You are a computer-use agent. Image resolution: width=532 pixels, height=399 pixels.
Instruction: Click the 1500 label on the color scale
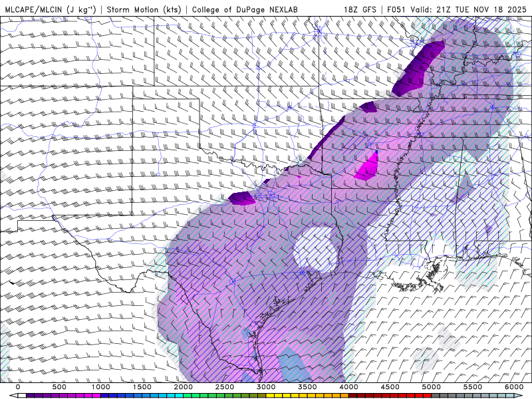click(142, 387)
